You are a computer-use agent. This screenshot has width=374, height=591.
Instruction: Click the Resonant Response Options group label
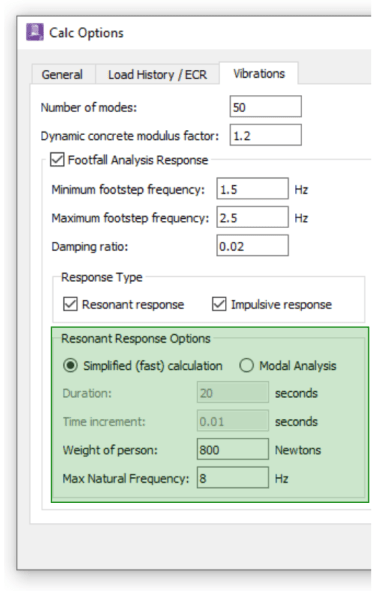pyautogui.click(x=136, y=338)
